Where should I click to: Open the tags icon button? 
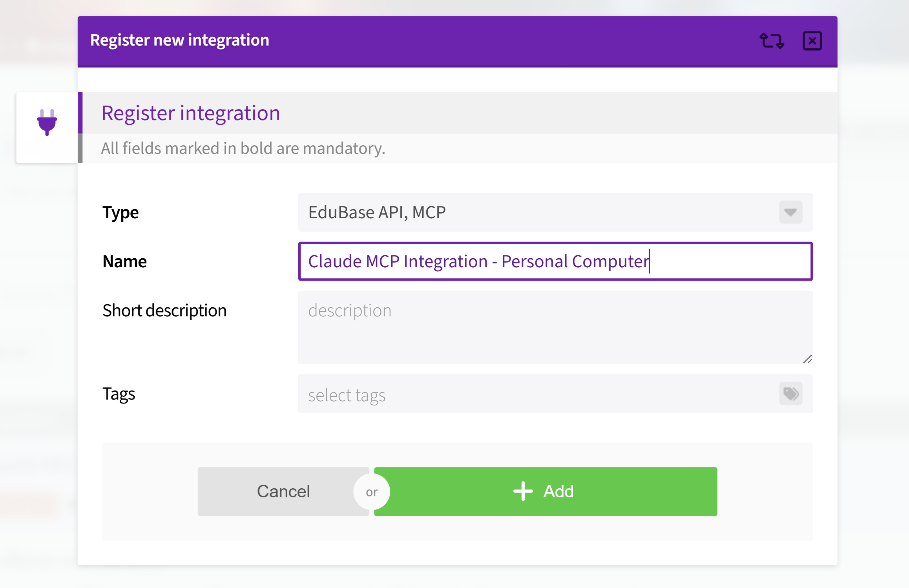790,394
